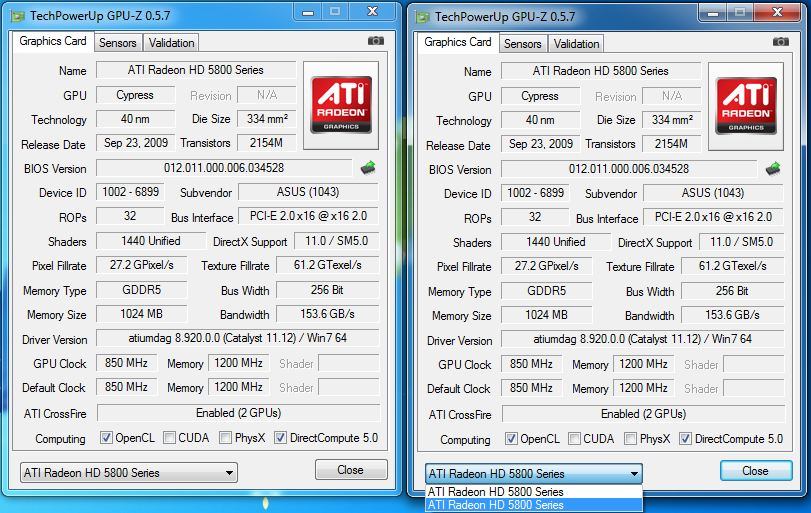The height and width of the screenshot is (513, 811).
Task: Click 1024 MB memory size in right window
Action: pos(547,314)
